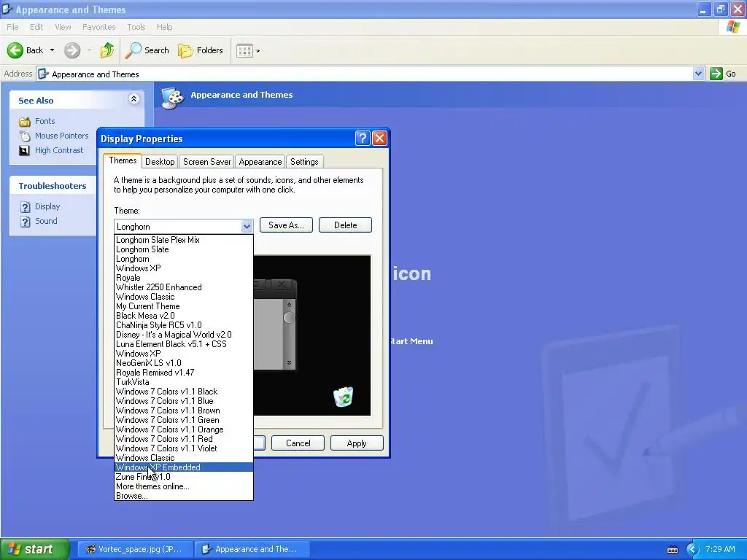
Task: Click Appearance and Themes taskbar button
Action: 252,549
